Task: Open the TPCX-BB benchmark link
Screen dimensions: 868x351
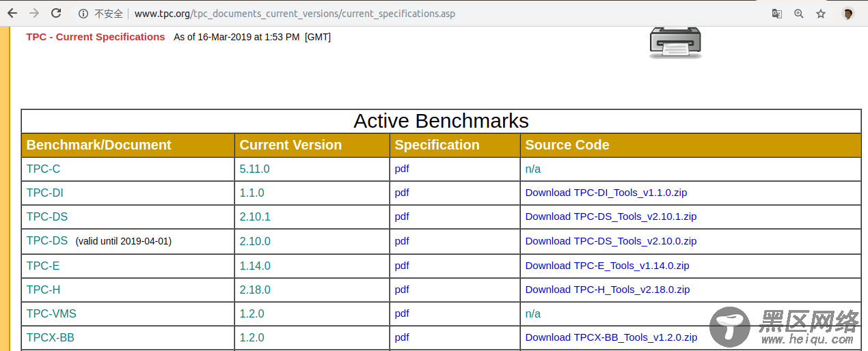Action: [x=51, y=337]
